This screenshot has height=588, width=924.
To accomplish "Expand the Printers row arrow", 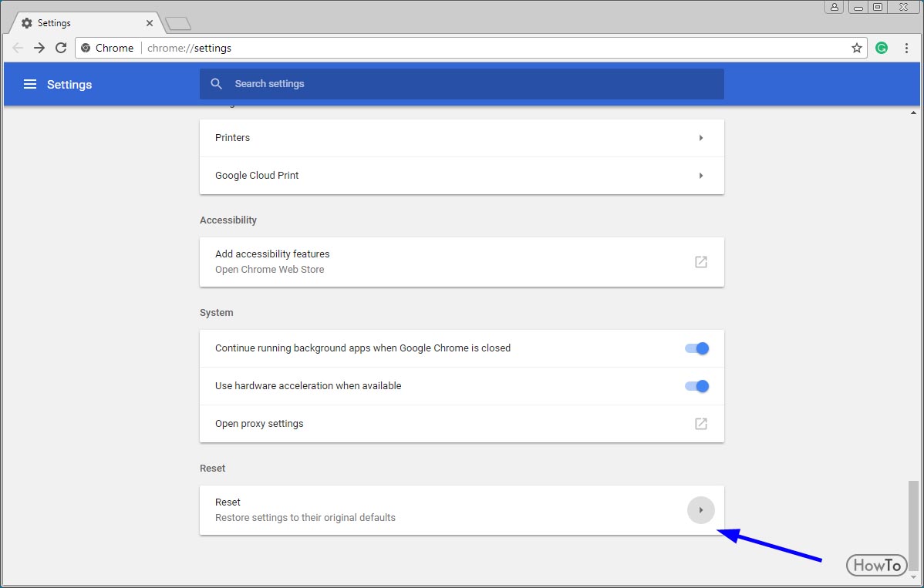I will (x=700, y=138).
